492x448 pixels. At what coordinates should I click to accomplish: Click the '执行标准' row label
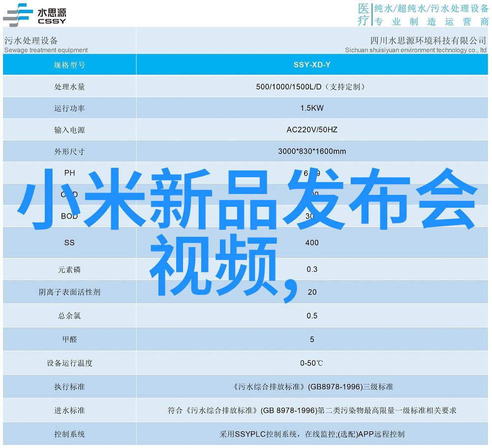(x=69, y=387)
